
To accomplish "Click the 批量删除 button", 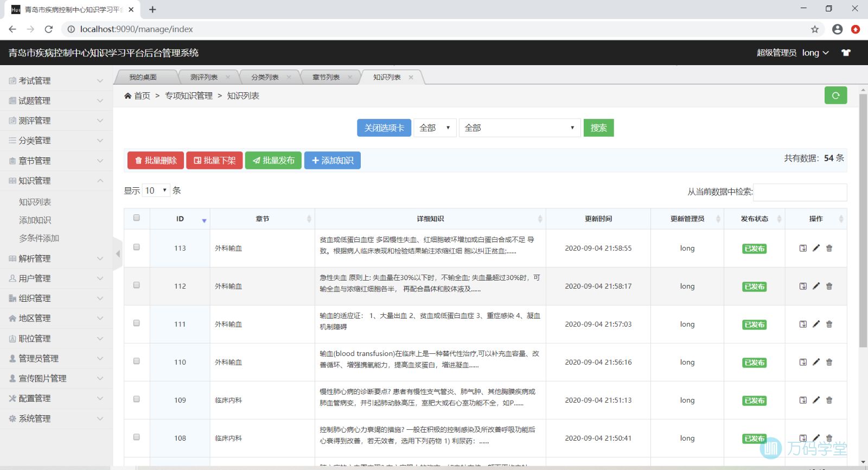I will point(156,160).
